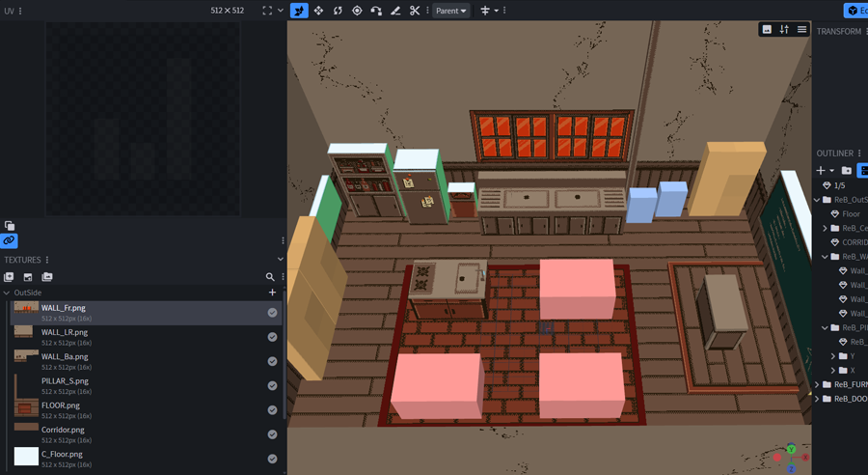Toggle the checkmark for WALL_Fr.png texture
Screen dimensions: 868x475
[272, 313]
